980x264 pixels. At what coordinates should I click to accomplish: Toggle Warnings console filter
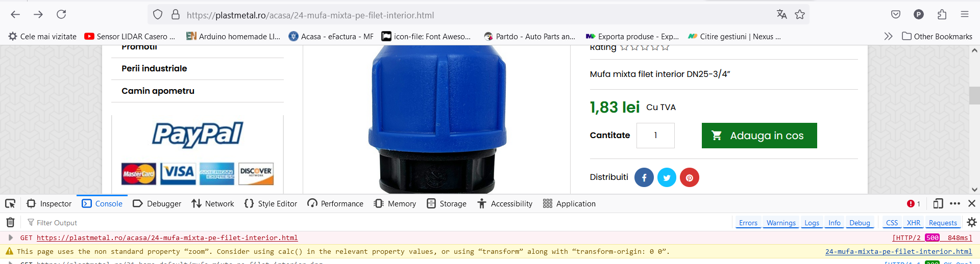[781, 223]
